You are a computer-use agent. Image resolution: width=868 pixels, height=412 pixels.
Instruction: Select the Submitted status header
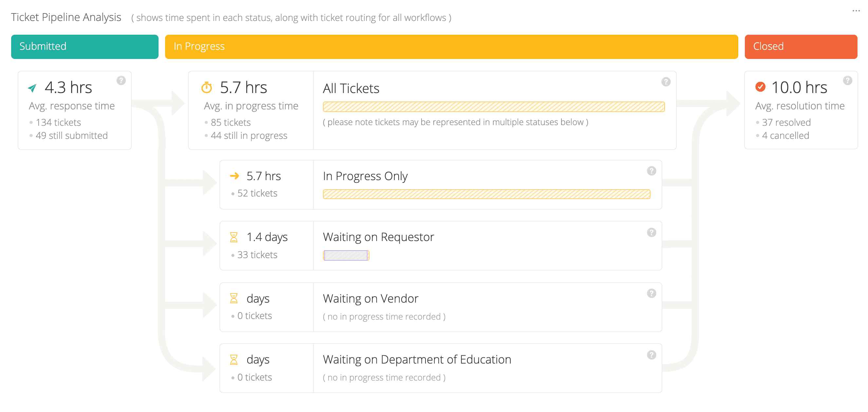84,47
